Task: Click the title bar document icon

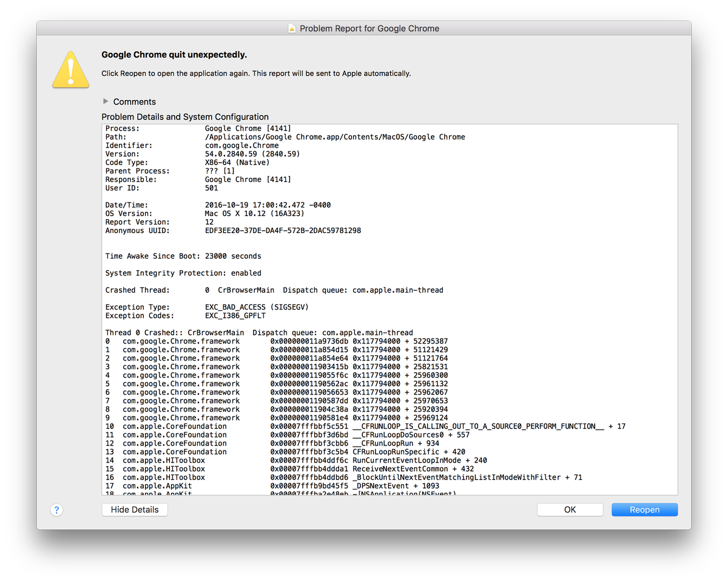Action: (292, 29)
